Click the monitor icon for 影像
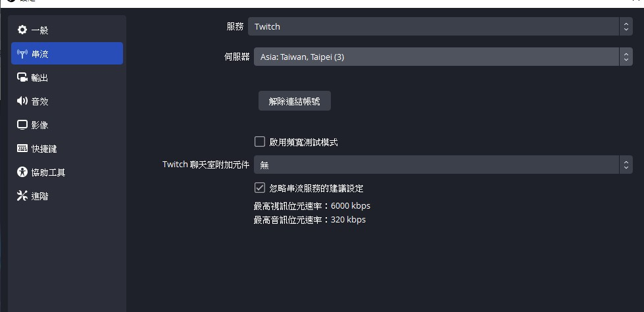The width and height of the screenshot is (644, 312). [x=22, y=124]
